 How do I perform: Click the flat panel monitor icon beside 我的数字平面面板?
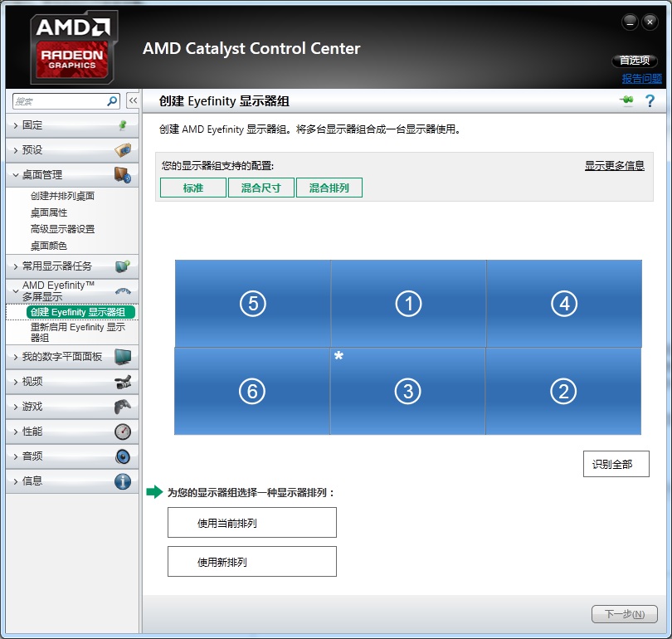pos(123,357)
